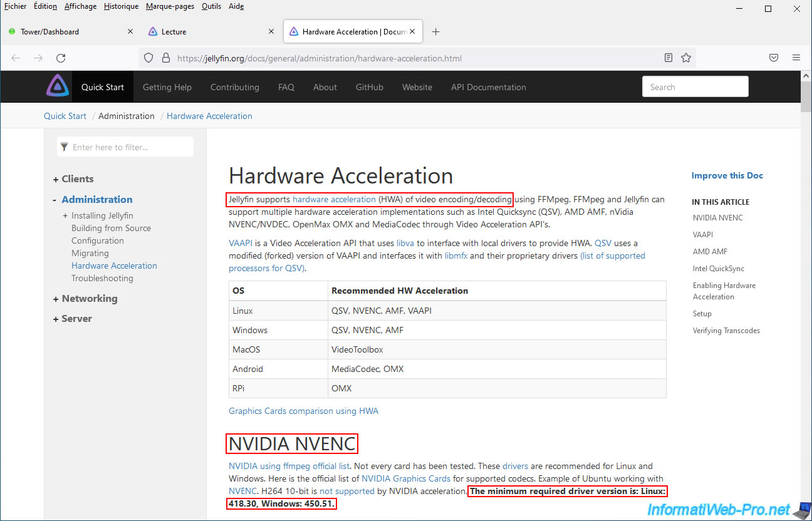The image size is (812, 521).
Task: Collapse the Administration sidebar section
Action: (55, 200)
